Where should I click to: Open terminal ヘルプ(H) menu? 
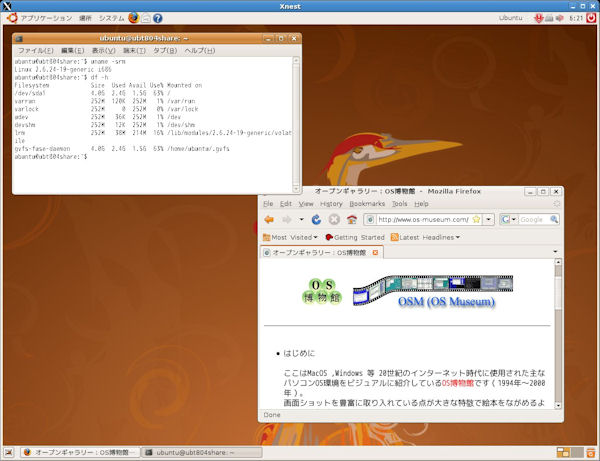200,50
